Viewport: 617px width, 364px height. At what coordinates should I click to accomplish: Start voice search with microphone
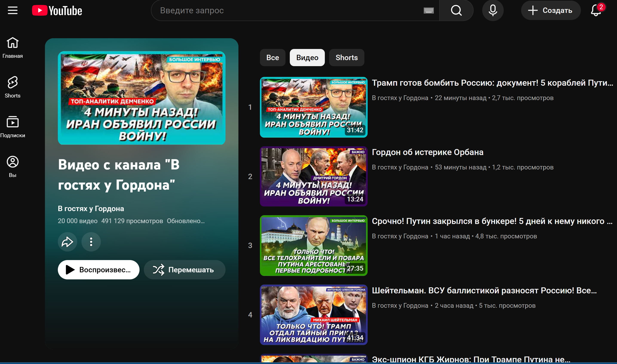click(x=493, y=11)
